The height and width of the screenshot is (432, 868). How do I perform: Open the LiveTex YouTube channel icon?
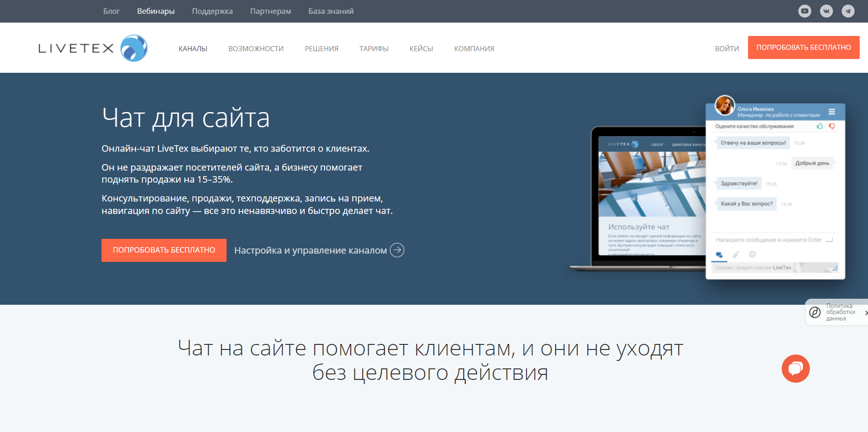[x=806, y=11]
